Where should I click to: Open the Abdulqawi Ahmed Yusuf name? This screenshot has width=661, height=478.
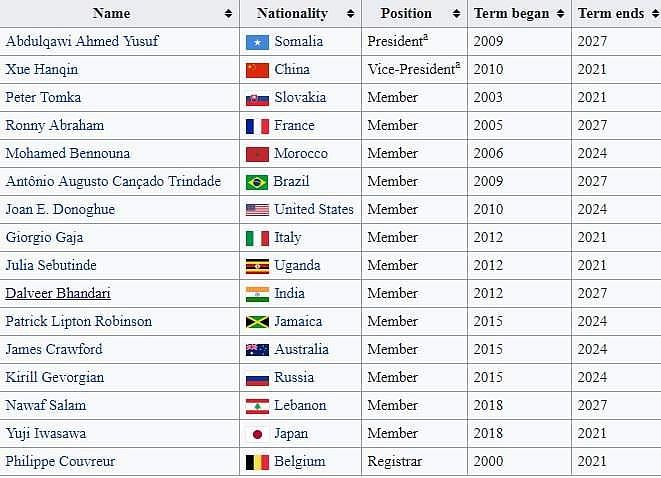pyautogui.click(x=82, y=42)
